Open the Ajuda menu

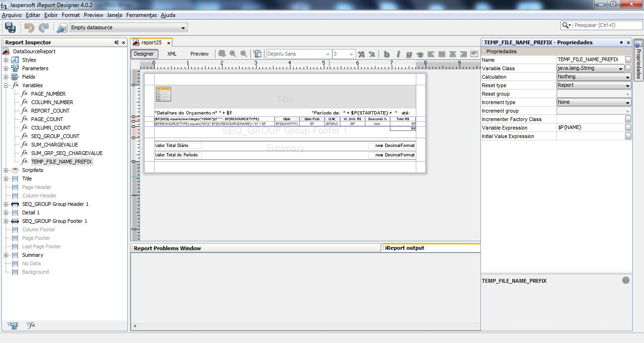coord(168,15)
